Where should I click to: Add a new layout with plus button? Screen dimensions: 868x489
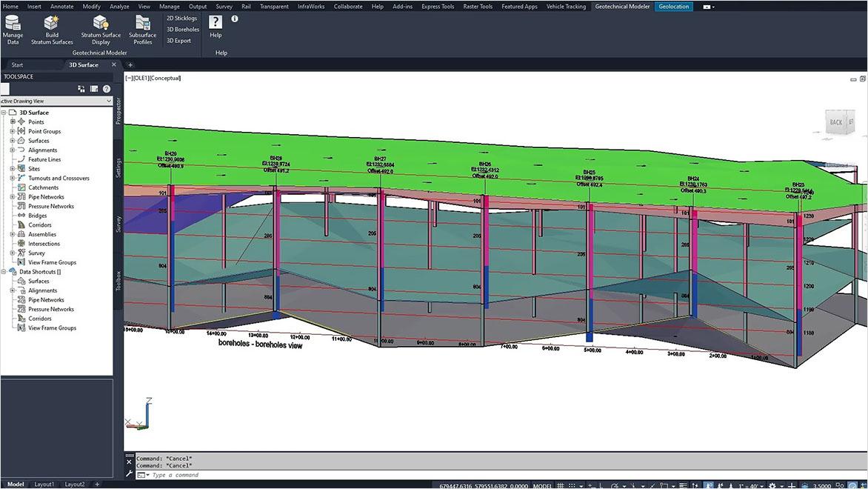[x=97, y=484]
